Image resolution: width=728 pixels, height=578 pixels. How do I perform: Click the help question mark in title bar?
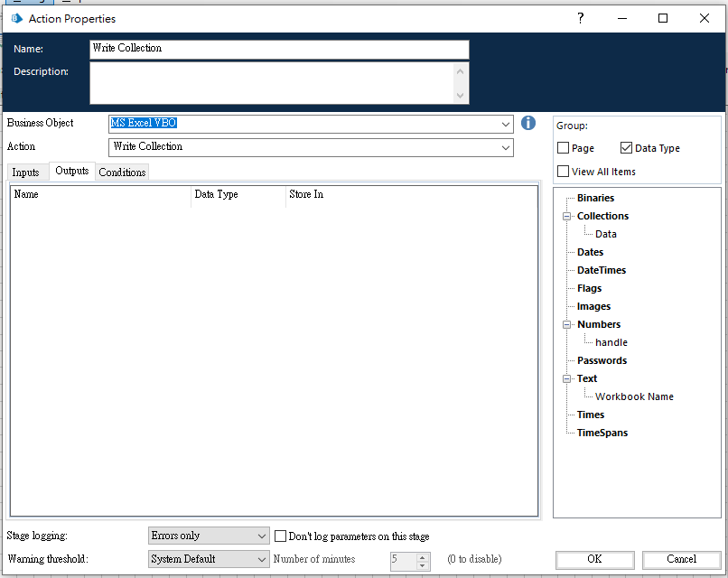click(x=581, y=18)
